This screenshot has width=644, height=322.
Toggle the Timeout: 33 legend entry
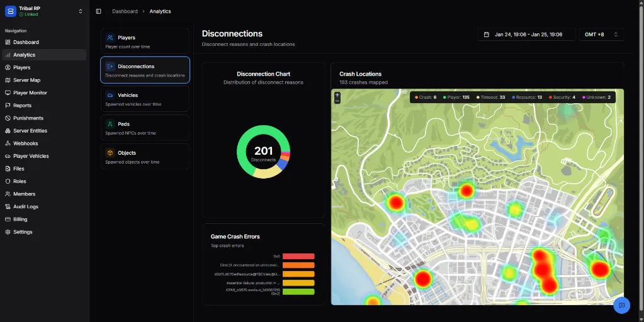tap(491, 97)
